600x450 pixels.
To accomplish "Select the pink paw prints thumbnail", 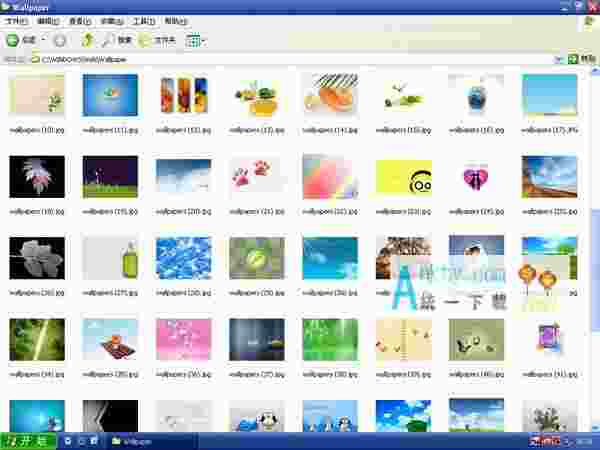I will [x=257, y=175].
